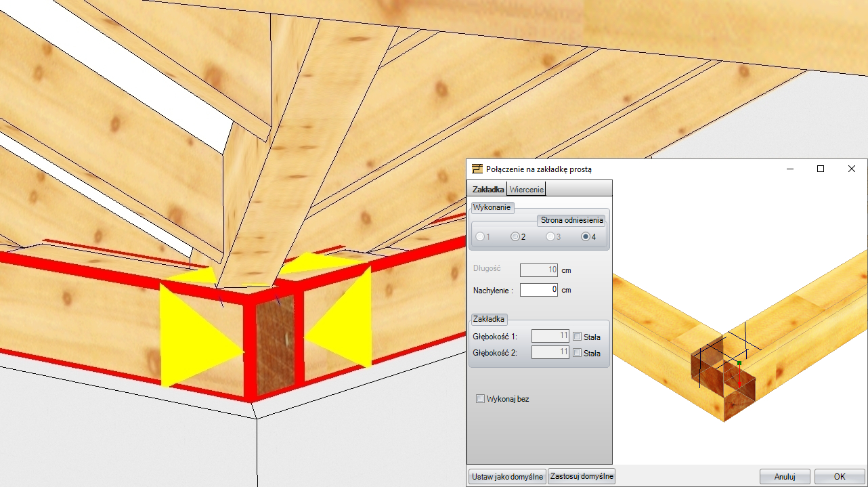This screenshot has width=868, height=487.
Task: Click the green node in the joint preview
Action: pos(739,364)
